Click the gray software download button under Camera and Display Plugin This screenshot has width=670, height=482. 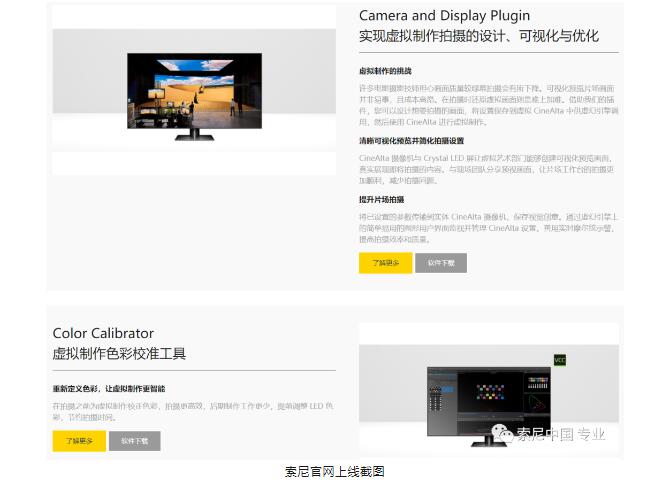coord(441,263)
